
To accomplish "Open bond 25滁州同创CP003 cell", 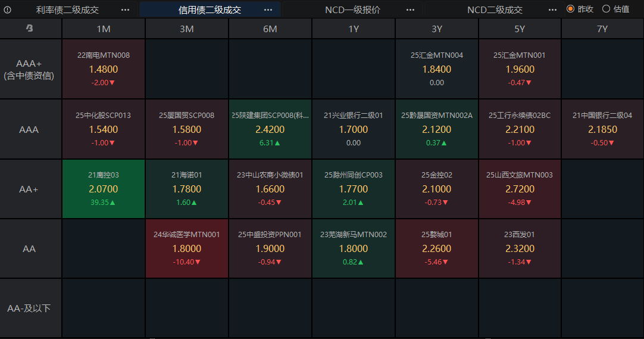I will point(354,189).
